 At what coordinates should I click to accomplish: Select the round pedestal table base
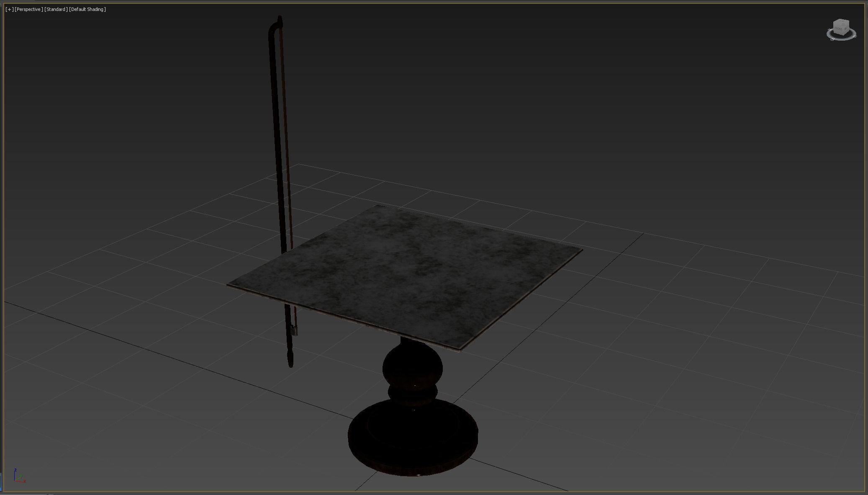[413, 436]
